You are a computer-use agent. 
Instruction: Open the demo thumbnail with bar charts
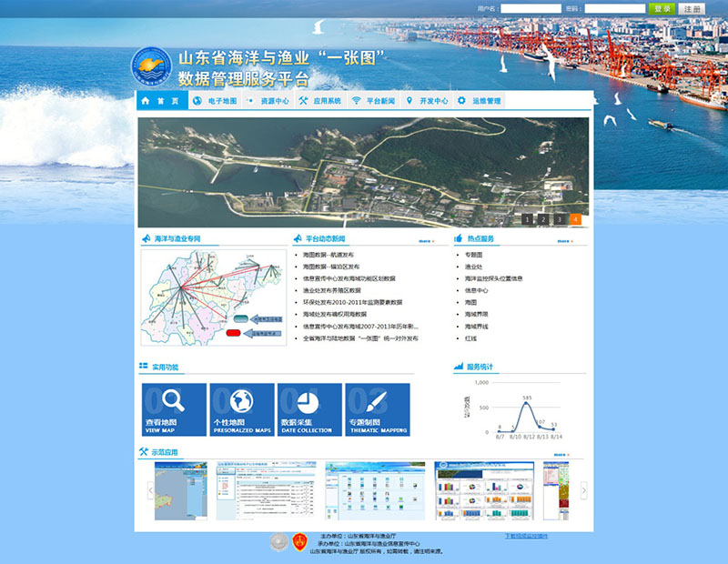pyautogui.click(x=484, y=490)
